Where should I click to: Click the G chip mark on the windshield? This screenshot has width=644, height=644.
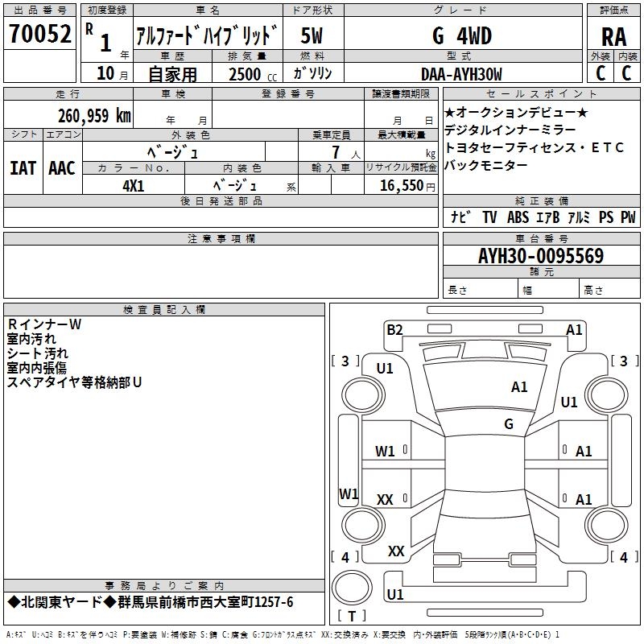509,424
